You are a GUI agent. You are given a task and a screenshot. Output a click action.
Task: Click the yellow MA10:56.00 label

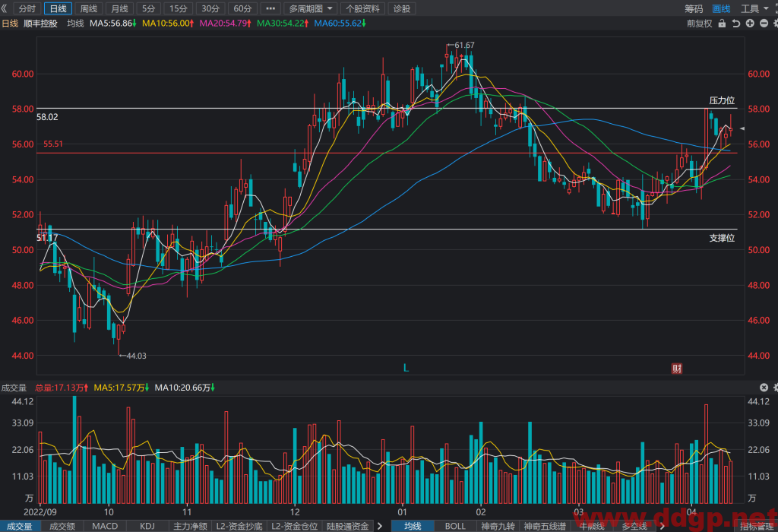(168, 24)
